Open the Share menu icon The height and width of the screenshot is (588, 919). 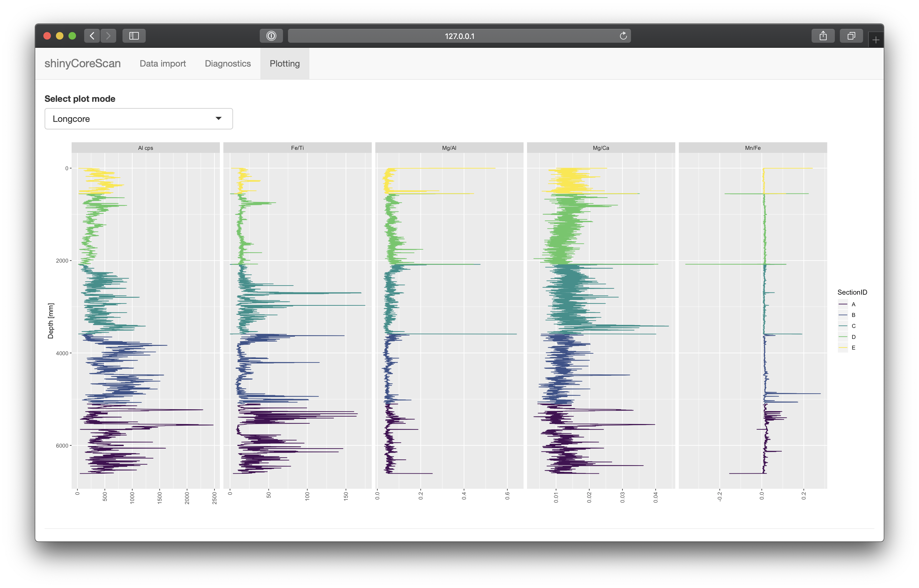click(823, 36)
